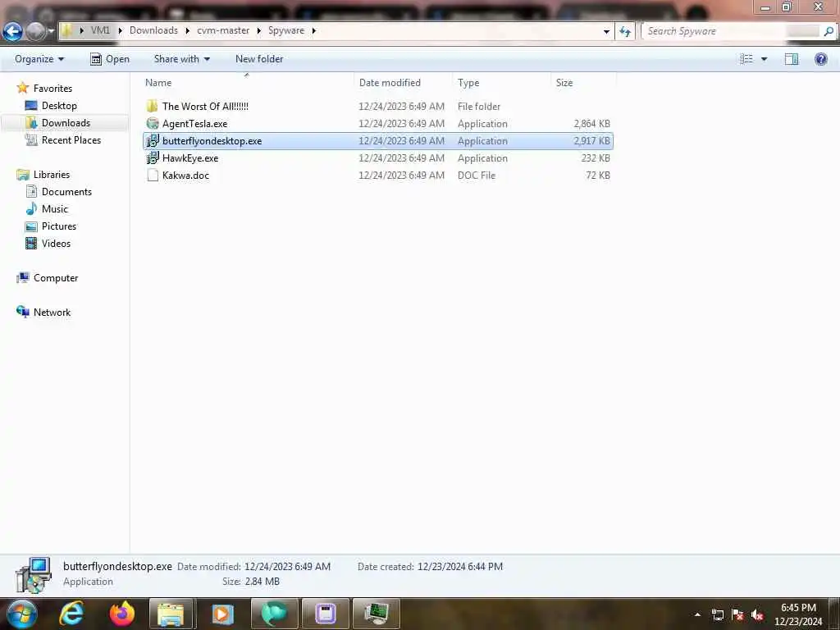840x630 pixels.
Task: Click the Action Center flag tray icon
Action: point(737,615)
